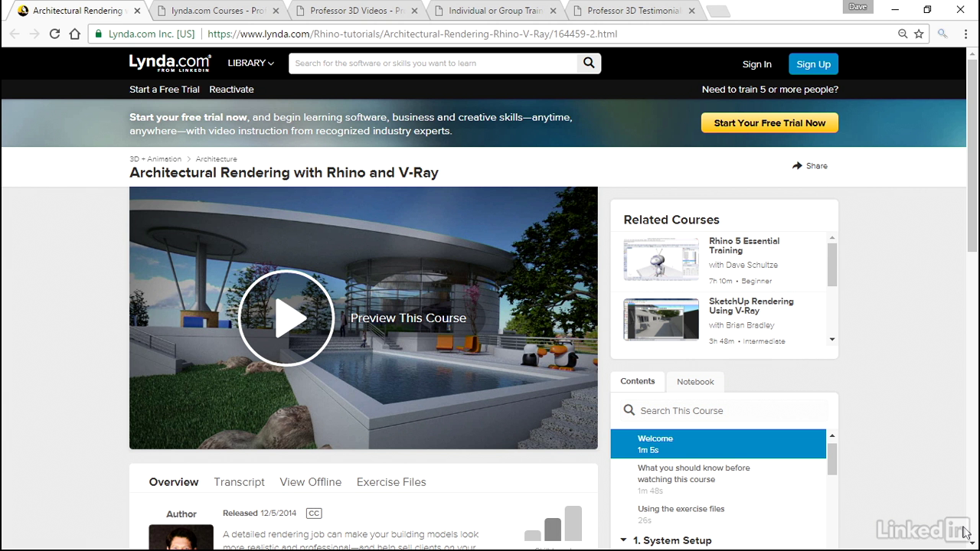Click the skill level bars icon
Screen dimensions: 980x551
(x=553, y=523)
